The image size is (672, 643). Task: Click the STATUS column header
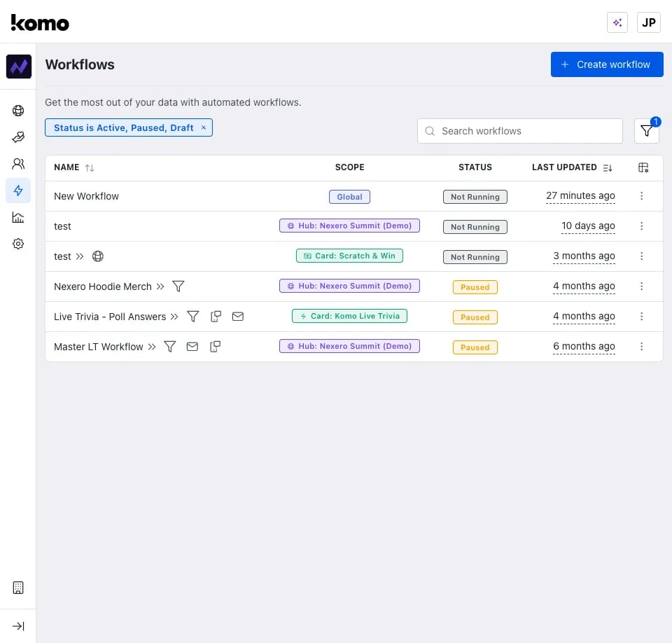click(475, 167)
